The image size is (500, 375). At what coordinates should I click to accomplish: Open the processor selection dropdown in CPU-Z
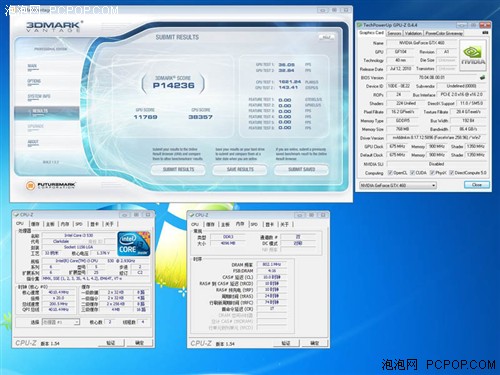[x=61, y=322]
